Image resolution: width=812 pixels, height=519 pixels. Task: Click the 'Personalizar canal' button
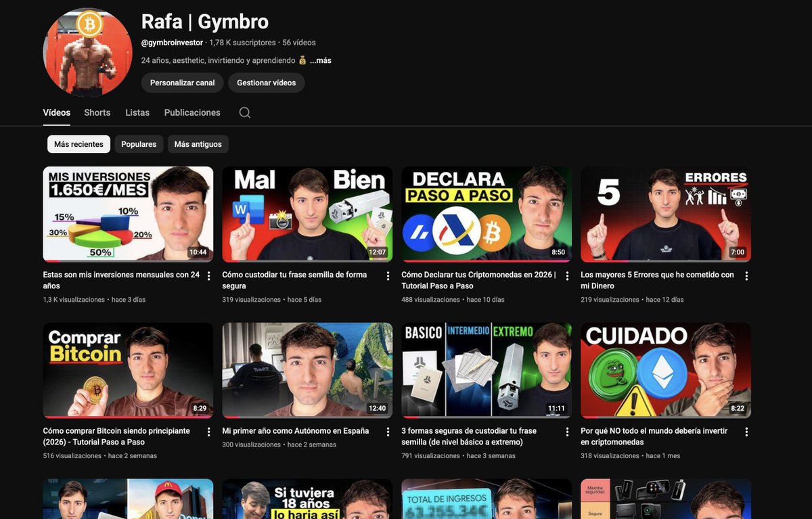click(x=182, y=83)
